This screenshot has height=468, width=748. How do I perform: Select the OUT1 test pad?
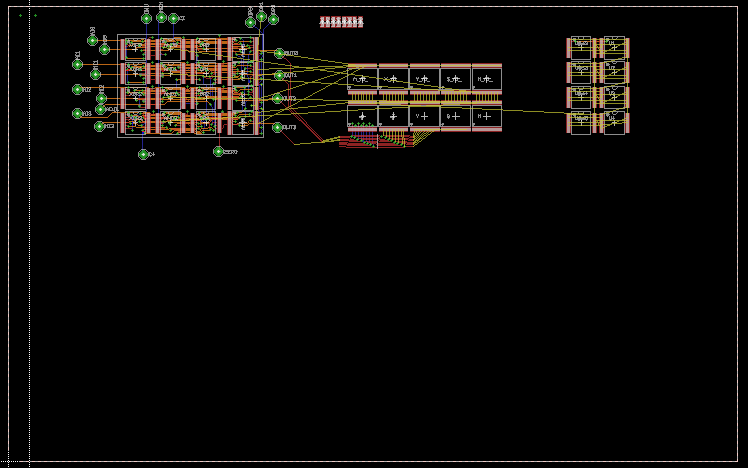click(279, 75)
